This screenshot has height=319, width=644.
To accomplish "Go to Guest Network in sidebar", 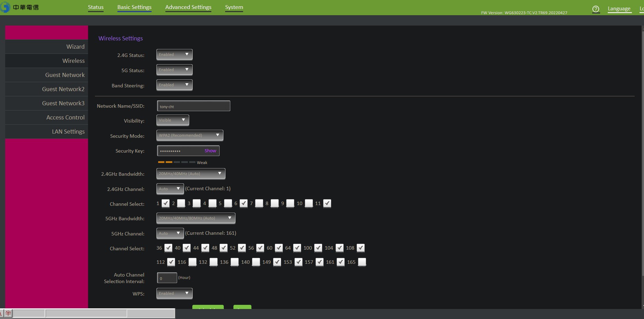I will (x=65, y=75).
